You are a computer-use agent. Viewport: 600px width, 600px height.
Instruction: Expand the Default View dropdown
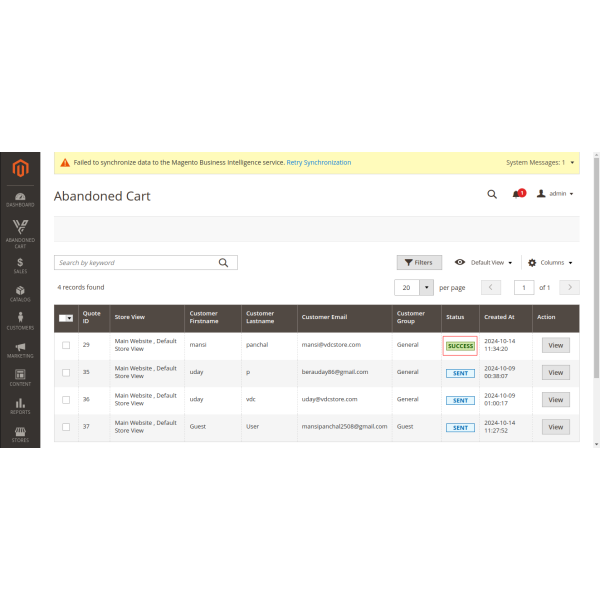pos(484,262)
